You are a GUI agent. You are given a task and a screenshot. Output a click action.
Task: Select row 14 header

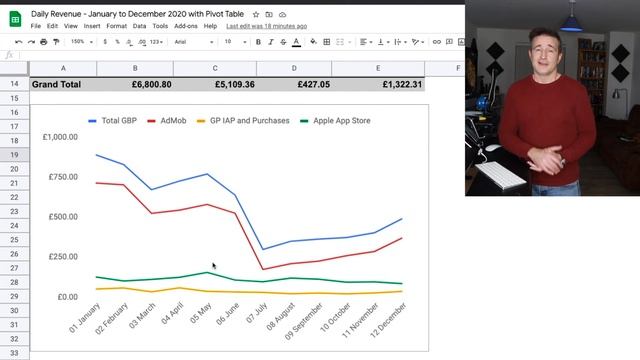pos(14,84)
